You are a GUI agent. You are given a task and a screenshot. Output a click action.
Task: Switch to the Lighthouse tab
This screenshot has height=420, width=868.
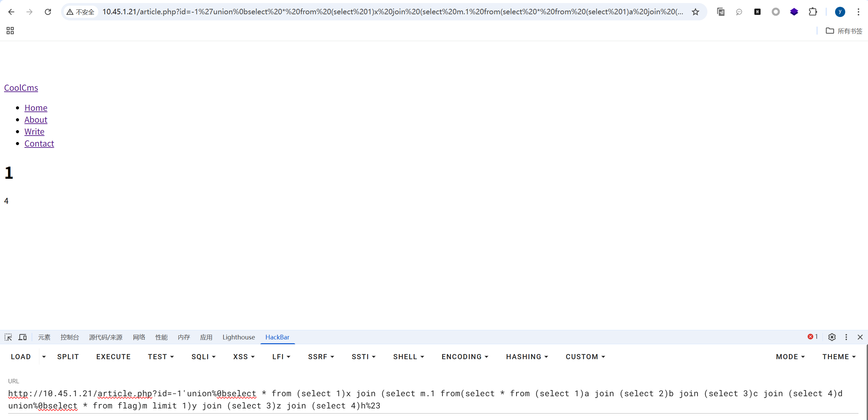coord(238,337)
